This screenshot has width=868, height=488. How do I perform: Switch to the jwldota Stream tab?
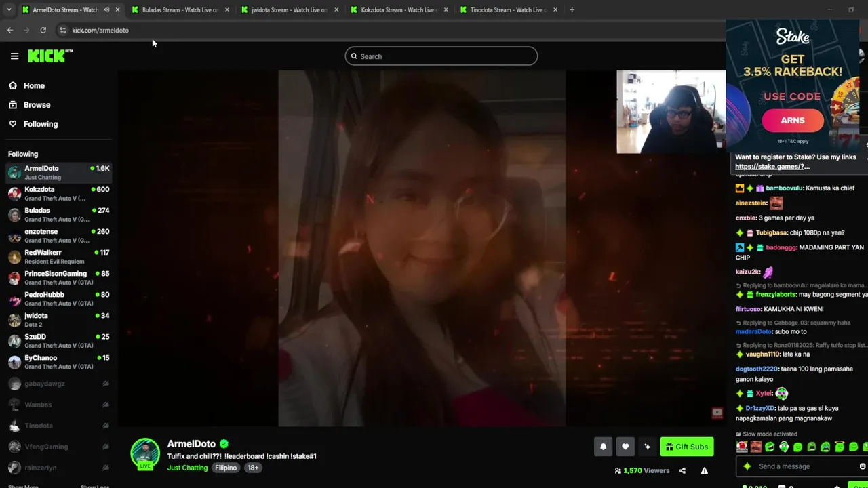tap(289, 9)
